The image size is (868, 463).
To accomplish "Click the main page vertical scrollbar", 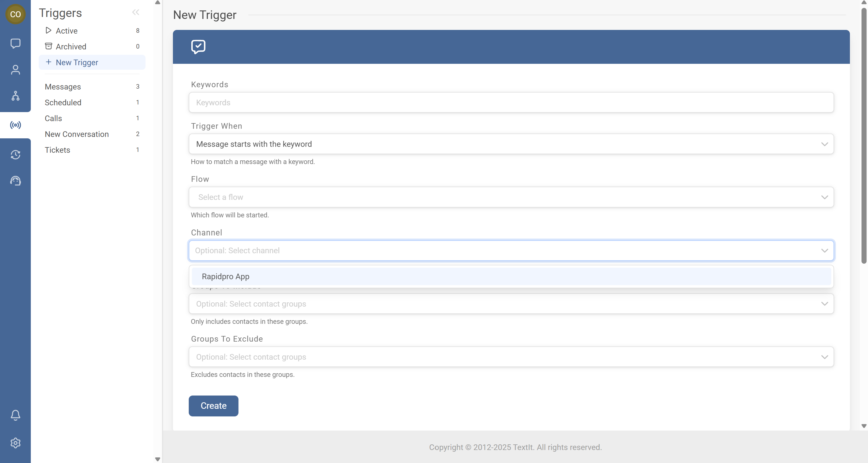I will [863, 135].
